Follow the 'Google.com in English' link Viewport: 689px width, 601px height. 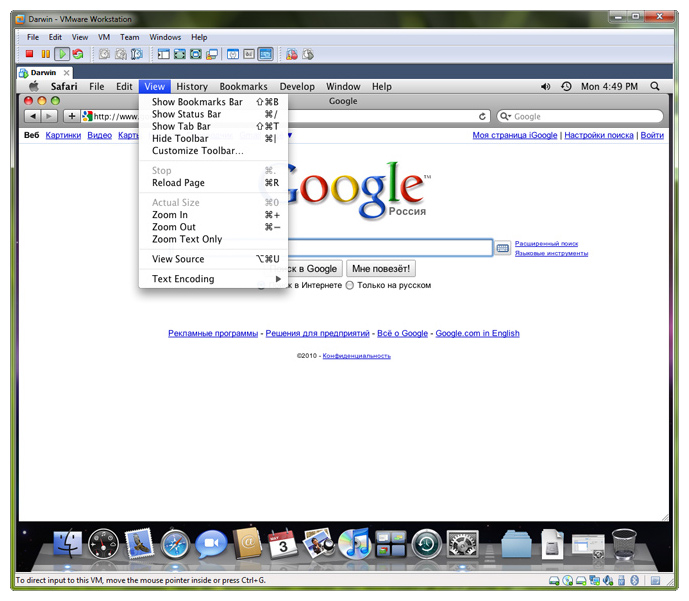477,334
